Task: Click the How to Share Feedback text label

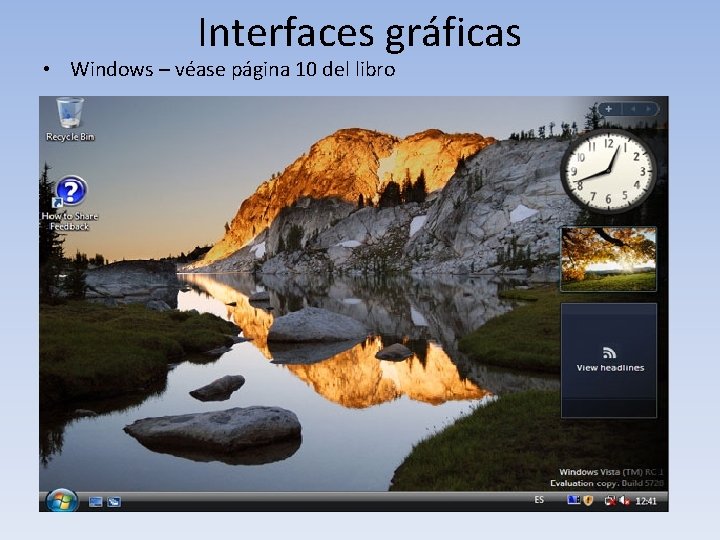Action: [x=70, y=221]
